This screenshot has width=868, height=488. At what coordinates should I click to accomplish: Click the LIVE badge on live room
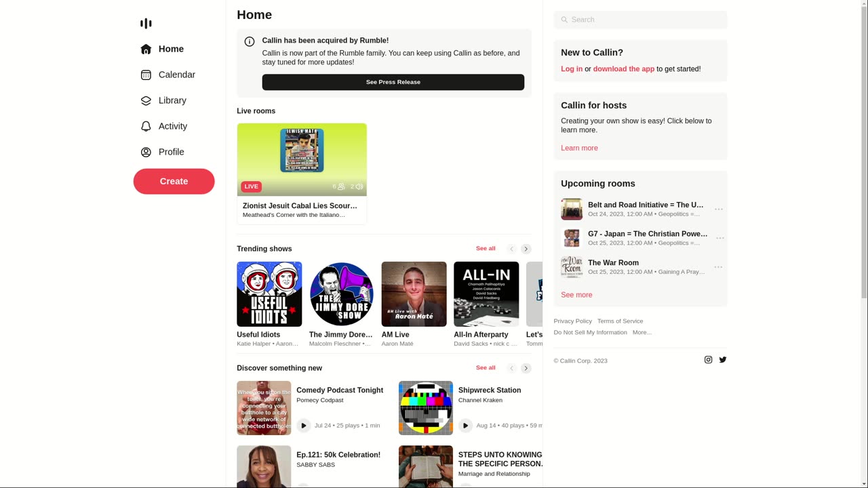(252, 186)
